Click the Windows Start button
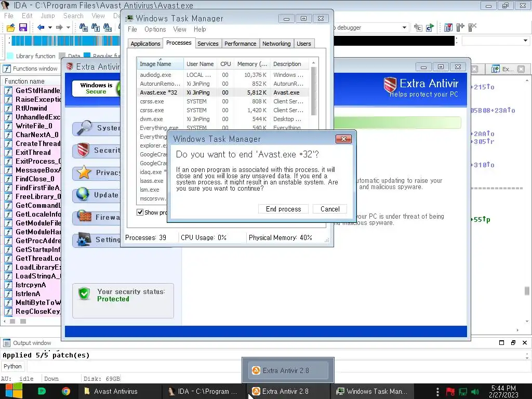532x399 pixels. pos(14,391)
